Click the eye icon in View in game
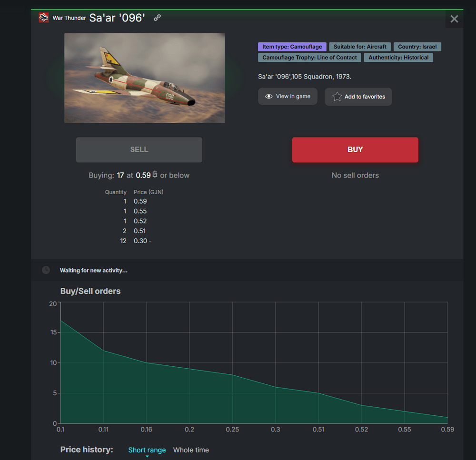 pos(268,97)
